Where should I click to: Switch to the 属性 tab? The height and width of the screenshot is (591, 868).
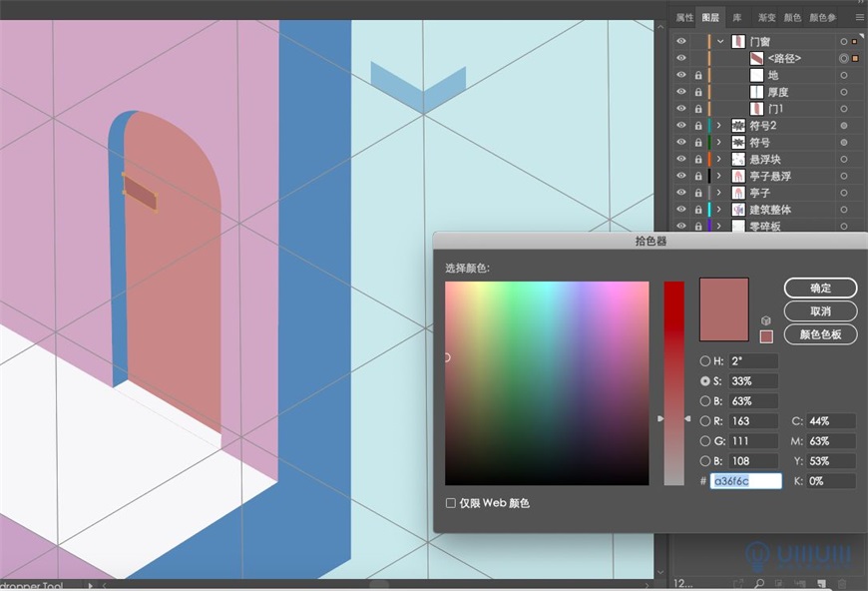click(683, 17)
